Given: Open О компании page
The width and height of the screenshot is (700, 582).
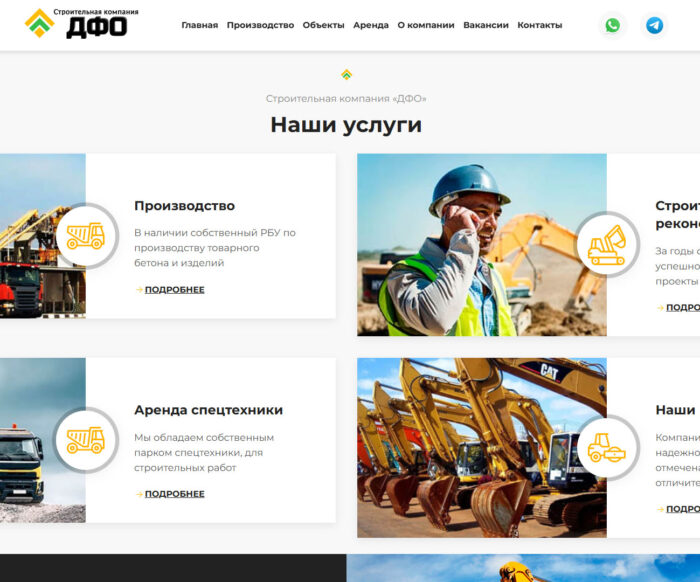Looking at the screenshot, I should pyautogui.click(x=426, y=25).
